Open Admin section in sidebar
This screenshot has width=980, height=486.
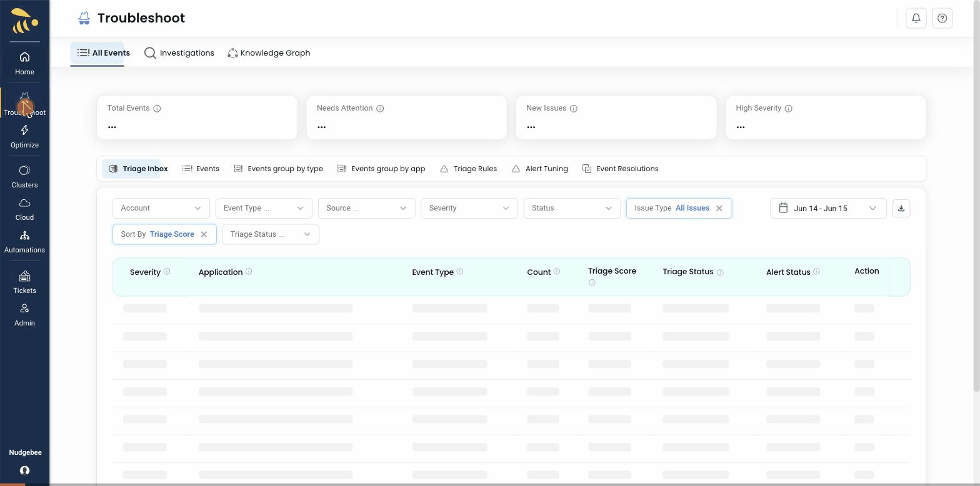[x=24, y=315]
